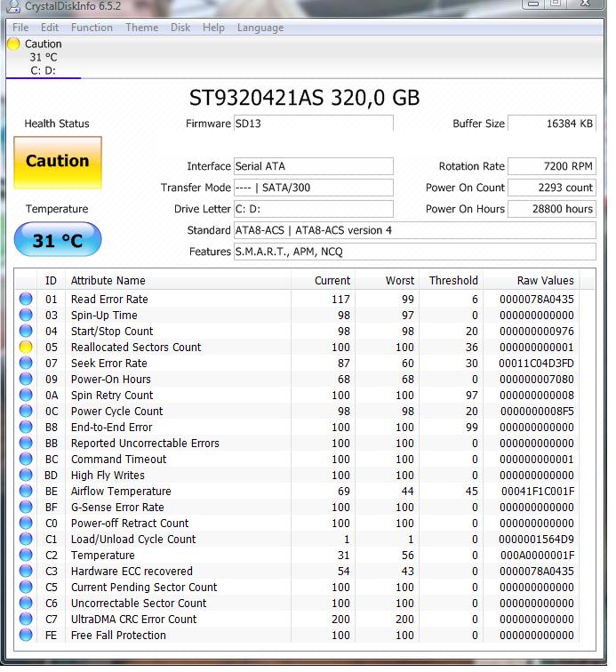
Task: Click blue status icon for End-to-End Error
Action: point(26,427)
